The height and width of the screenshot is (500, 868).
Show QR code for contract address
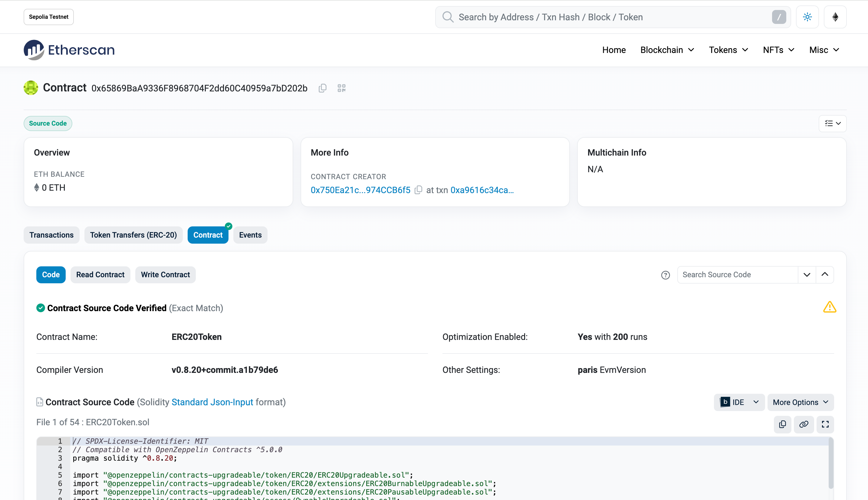point(341,88)
